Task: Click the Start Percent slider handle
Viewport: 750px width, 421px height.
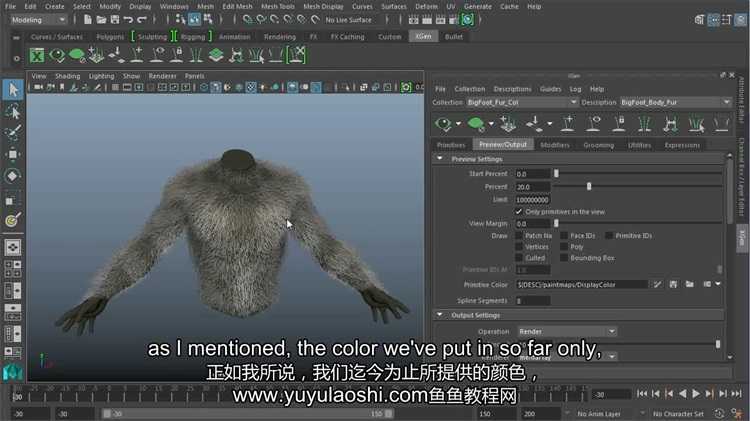Action: pyautogui.click(x=556, y=174)
